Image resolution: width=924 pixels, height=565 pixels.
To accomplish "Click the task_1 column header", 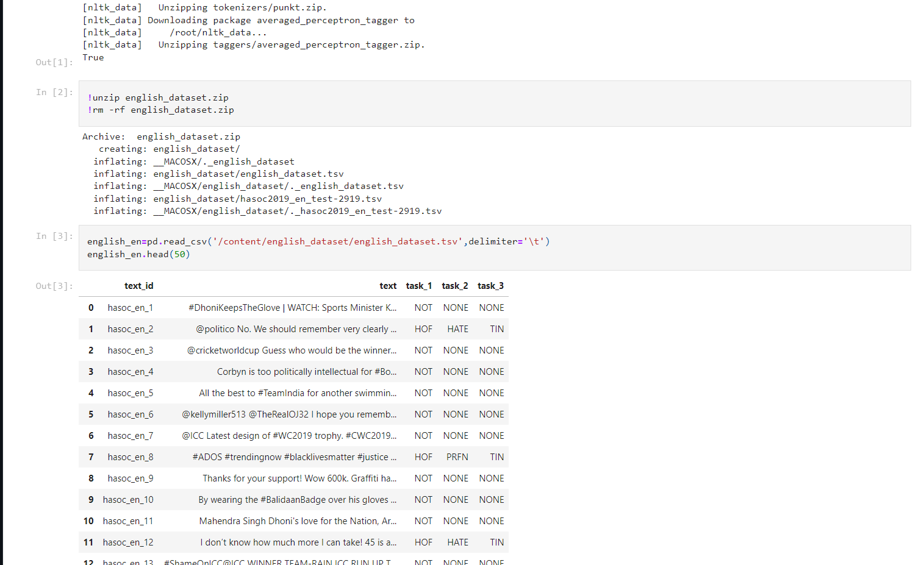I will [x=419, y=286].
